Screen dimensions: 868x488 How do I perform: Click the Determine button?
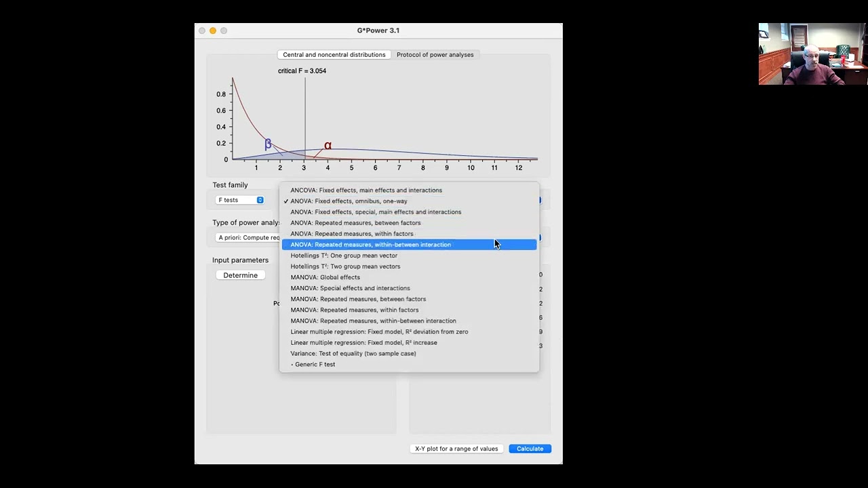click(x=240, y=275)
